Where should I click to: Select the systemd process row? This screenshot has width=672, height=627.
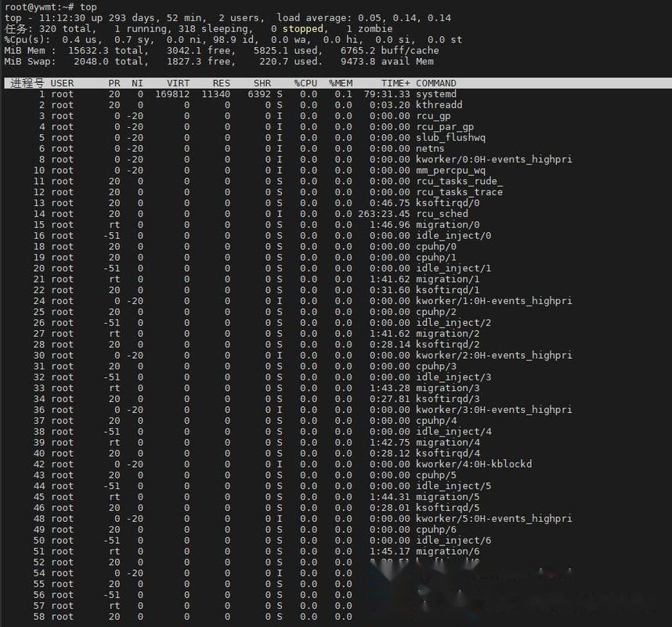[313, 94]
